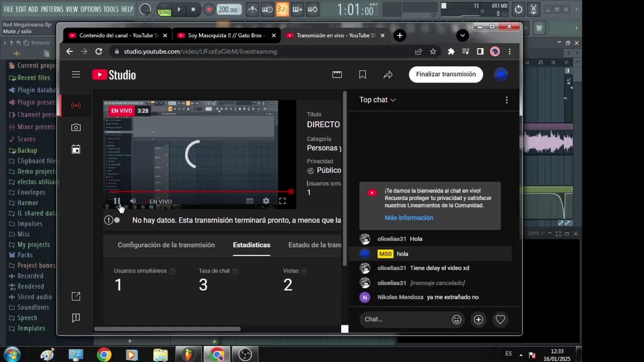Screen dimensions: 644x362
Task: Click the heart reaction icon in chat
Action: pos(500,319)
